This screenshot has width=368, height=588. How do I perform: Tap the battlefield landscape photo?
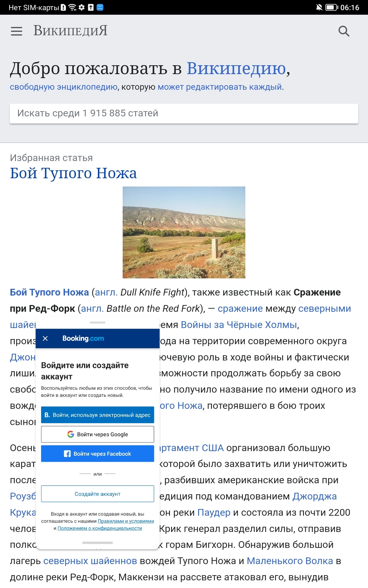(x=184, y=232)
